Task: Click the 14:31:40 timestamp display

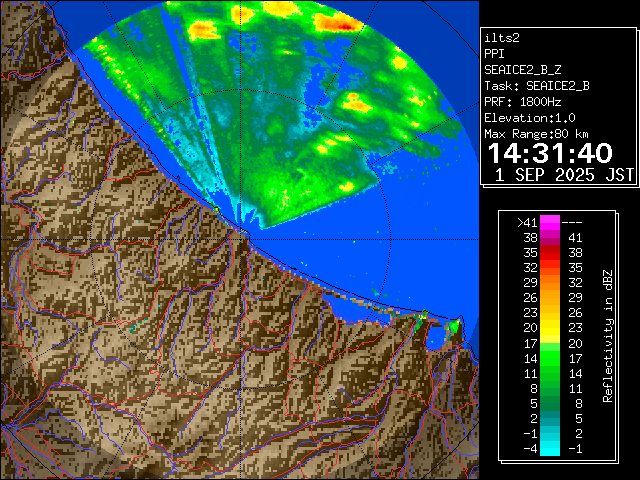Action: point(549,153)
